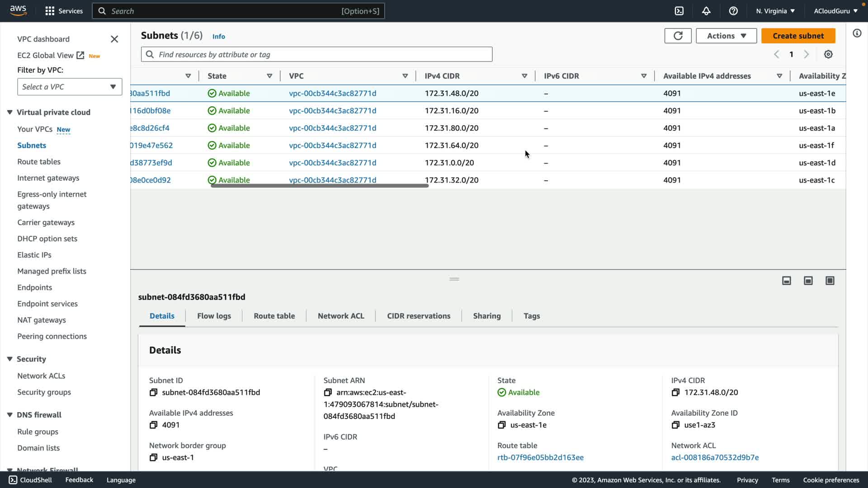Image resolution: width=868 pixels, height=488 pixels.
Task: Click the notifications bell icon
Action: pyautogui.click(x=706, y=11)
